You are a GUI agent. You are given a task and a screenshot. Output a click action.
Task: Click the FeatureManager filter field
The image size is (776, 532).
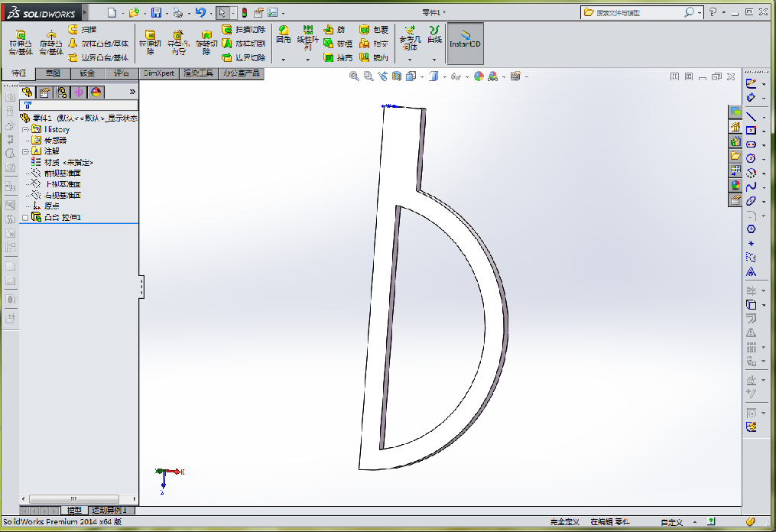79,105
